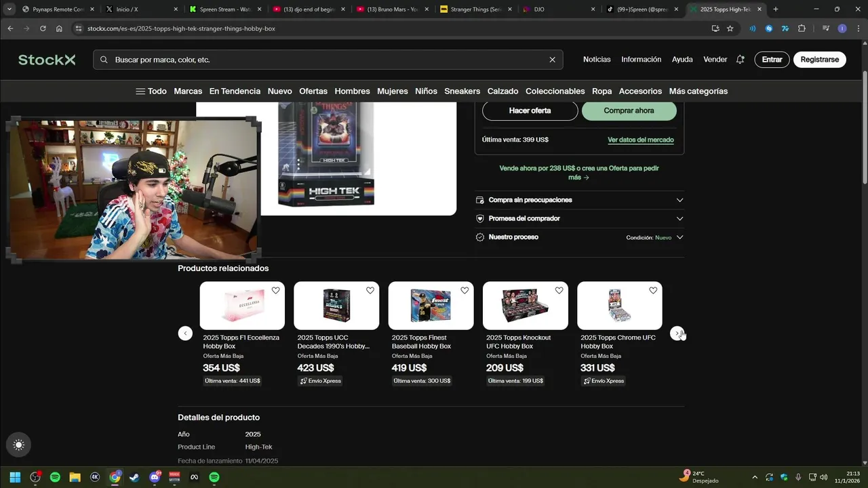Open the Chrome profile avatar
Screen dimensions: 868x488
(x=842, y=28)
